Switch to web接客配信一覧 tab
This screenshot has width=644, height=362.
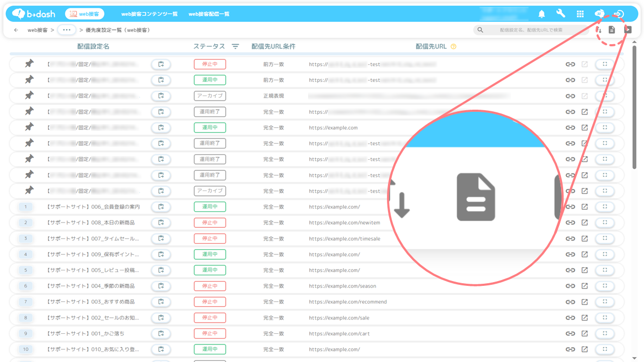[209, 14]
